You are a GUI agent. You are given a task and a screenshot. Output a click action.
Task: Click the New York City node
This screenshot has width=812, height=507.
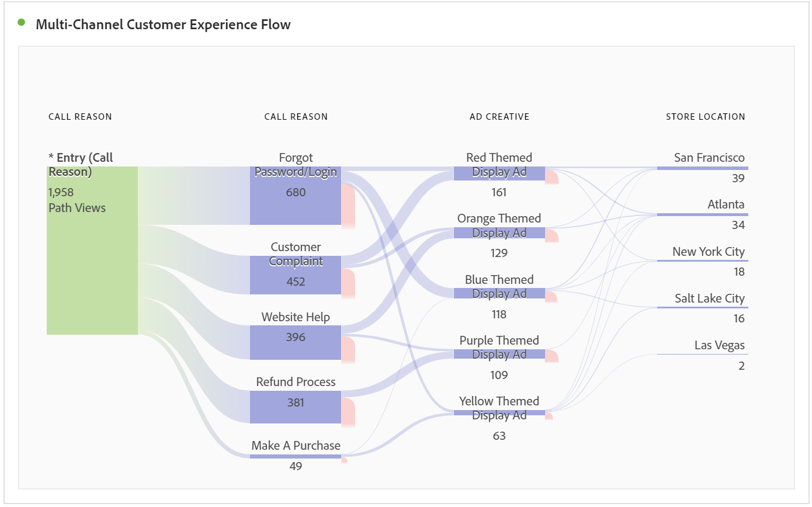pyautogui.click(x=702, y=261)
